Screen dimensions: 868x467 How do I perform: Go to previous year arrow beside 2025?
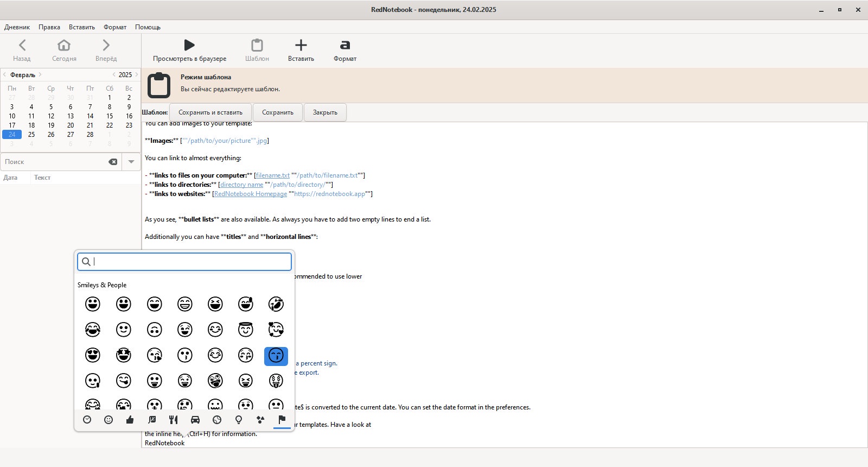click(114, 74)
